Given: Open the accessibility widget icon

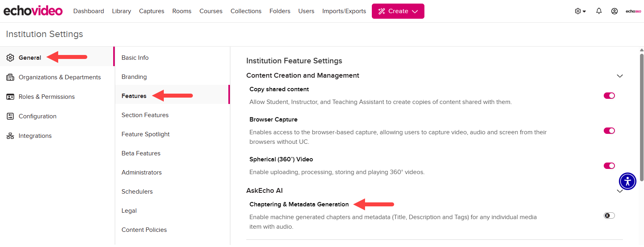Looking at the screenshot, I should pyautogui.click(x=627, y=181).
